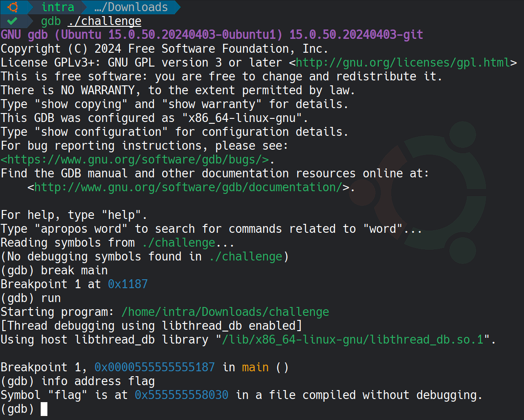Open the GDB bugs reporting URL
Image resolution: width=524 pixels, height=420 pixels.
click(x=134, y=160)
